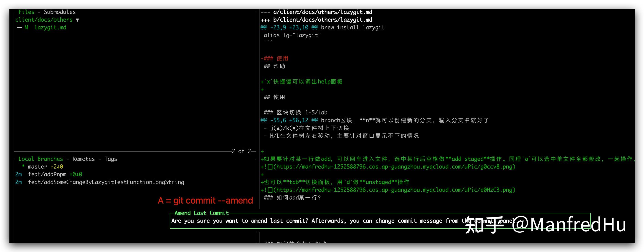Click the M status indicator beside lazygit.md
This screenshot has width=644, height=252.
click(x=26, y=28)
